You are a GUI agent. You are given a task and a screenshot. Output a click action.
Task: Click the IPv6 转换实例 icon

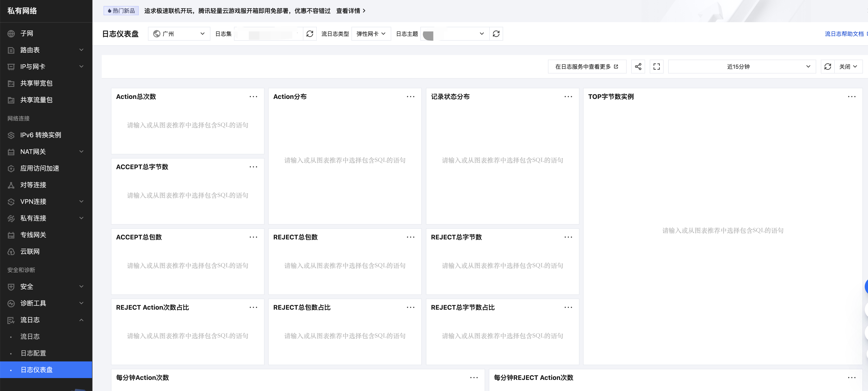11,135
